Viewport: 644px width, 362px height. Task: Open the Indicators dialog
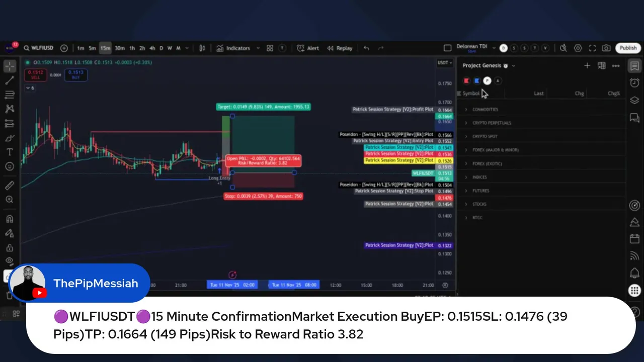pos(233,48)
